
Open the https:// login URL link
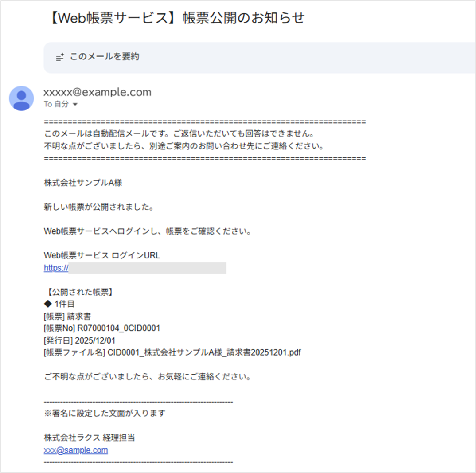pos(56,268)
